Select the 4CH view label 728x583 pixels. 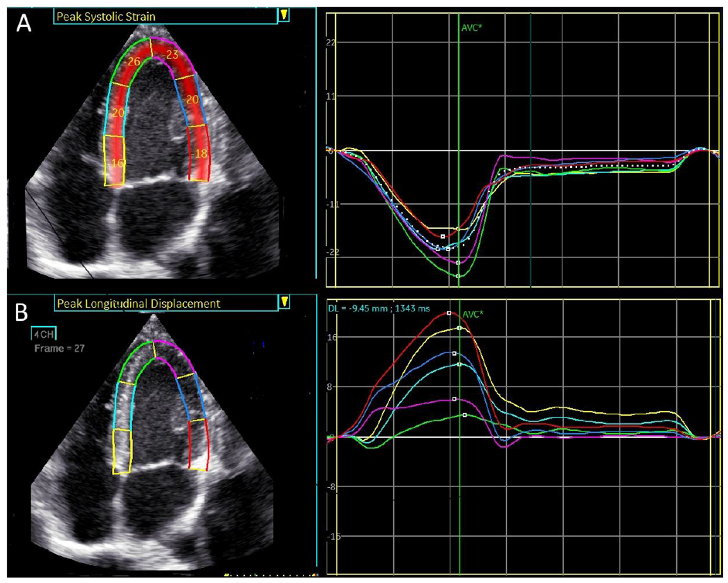44,334
